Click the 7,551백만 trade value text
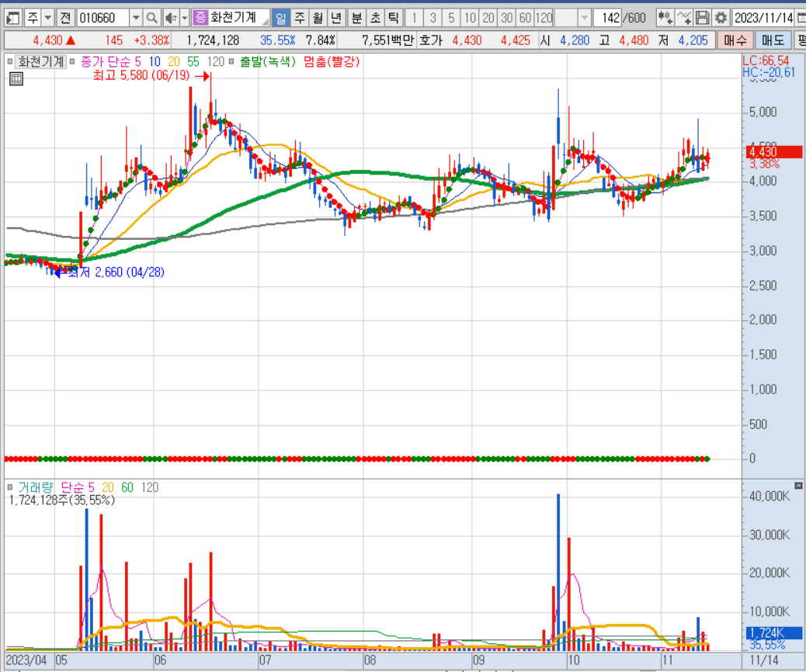806x672 pixels. (x=388, y=40)
